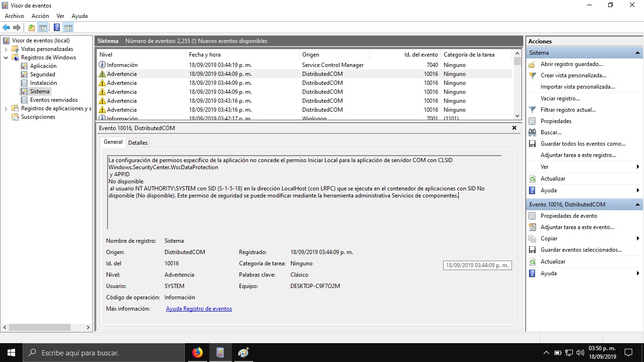Click the Back arrow toolbar icon
The image size is (644, 362).
point(7,27)
